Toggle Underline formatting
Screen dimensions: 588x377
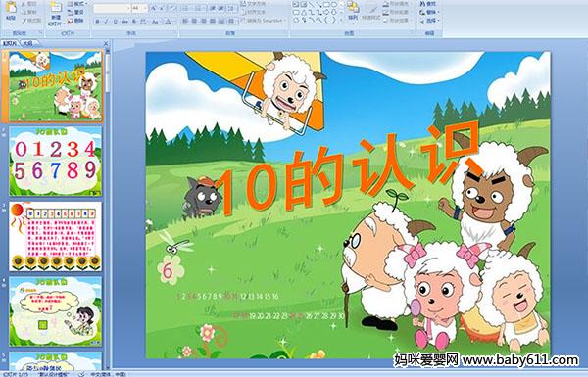(x=115, y=22)
